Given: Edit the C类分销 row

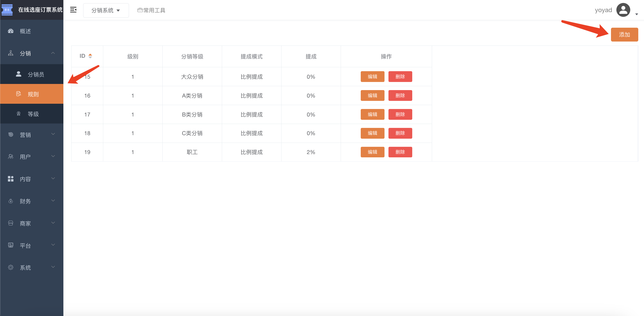Looking at the screenshot, I should (372, 133).
